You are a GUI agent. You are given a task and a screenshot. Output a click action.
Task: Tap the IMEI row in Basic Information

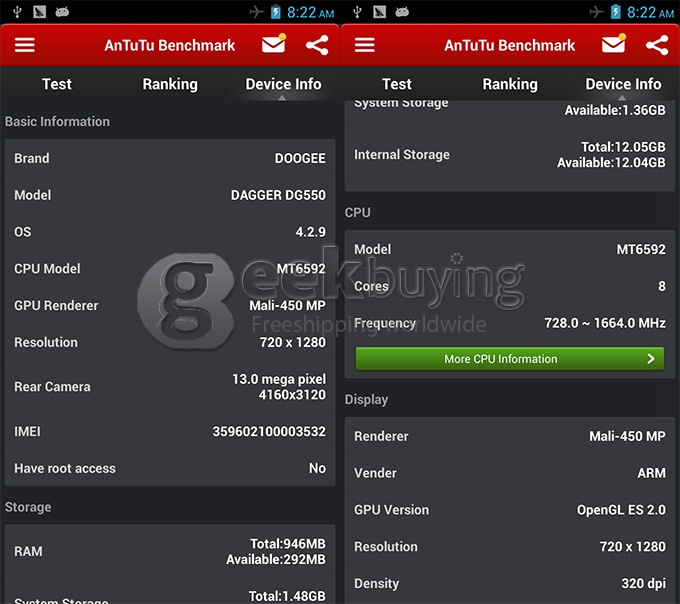(x=170, y=432)
